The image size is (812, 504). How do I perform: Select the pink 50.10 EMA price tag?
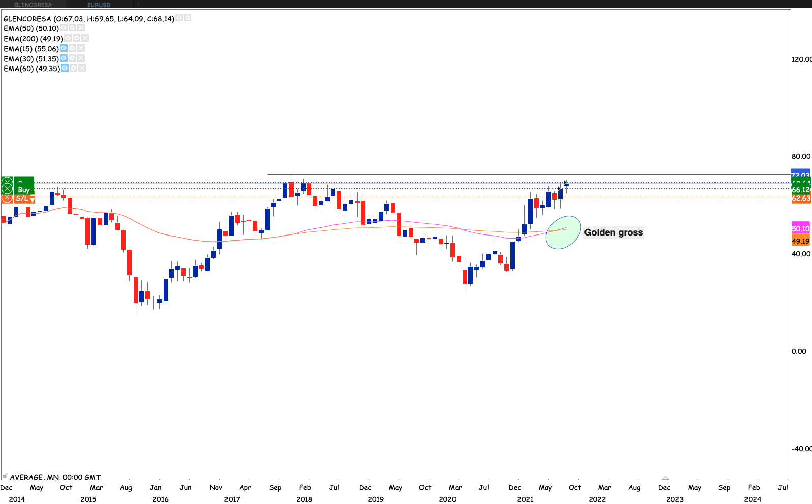800,229
